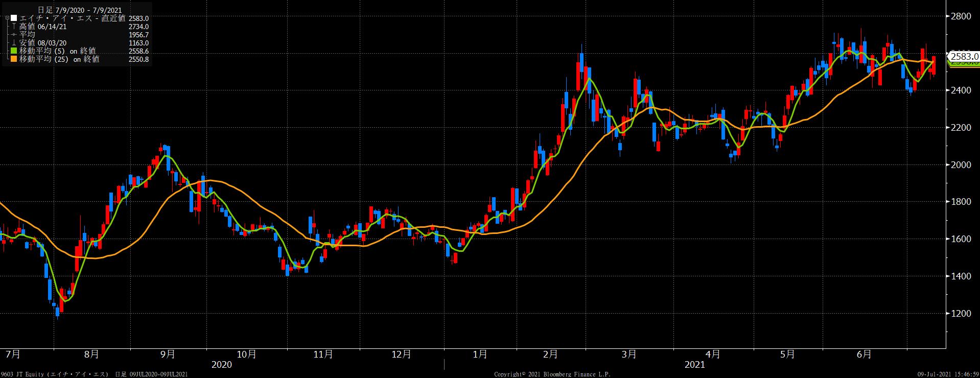Click the green 5-day moving average swatch

tap(14, 51)
